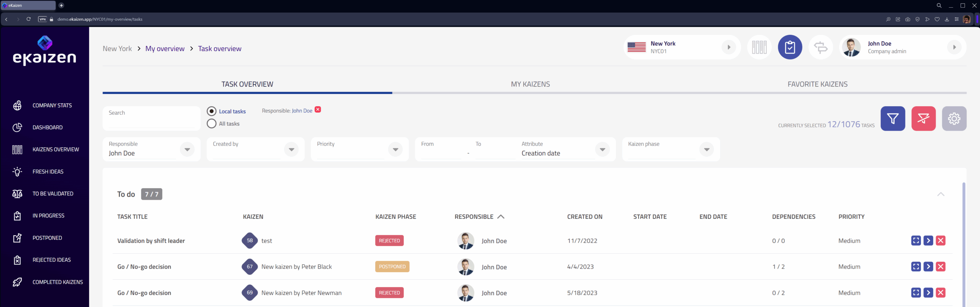Screen dimensions: 980x307
Task: Open Fresh Ideas in the sidebar
Action: 48,172
